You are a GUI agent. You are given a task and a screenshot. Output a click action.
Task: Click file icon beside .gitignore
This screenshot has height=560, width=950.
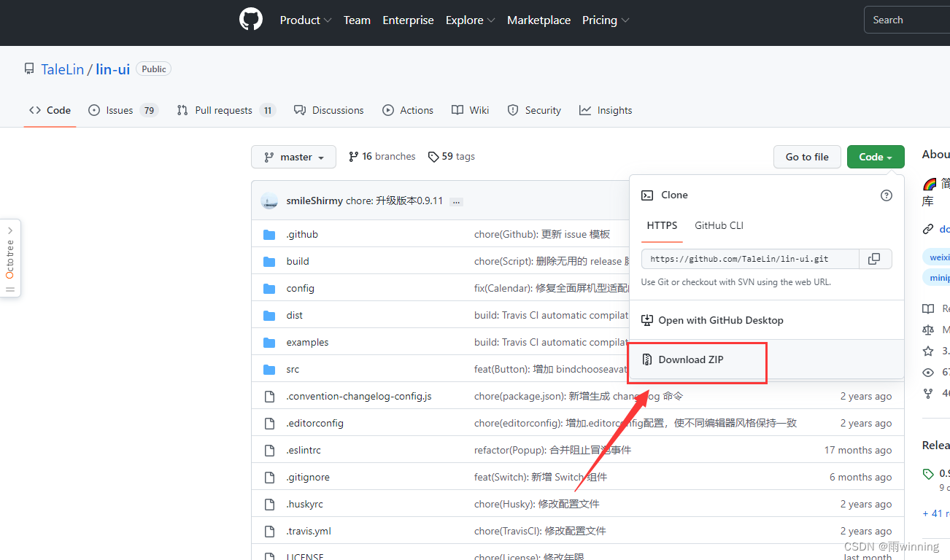pos(269,478)
